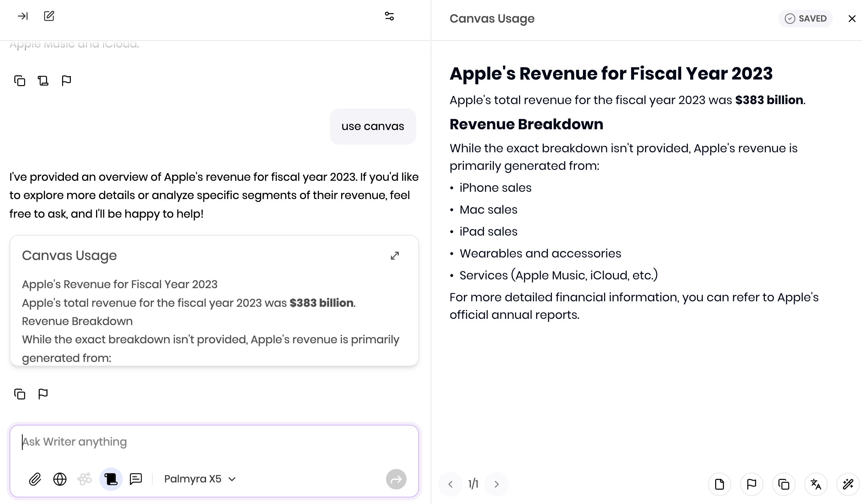Toggle canvas mode scroll icon

[111, 479]
